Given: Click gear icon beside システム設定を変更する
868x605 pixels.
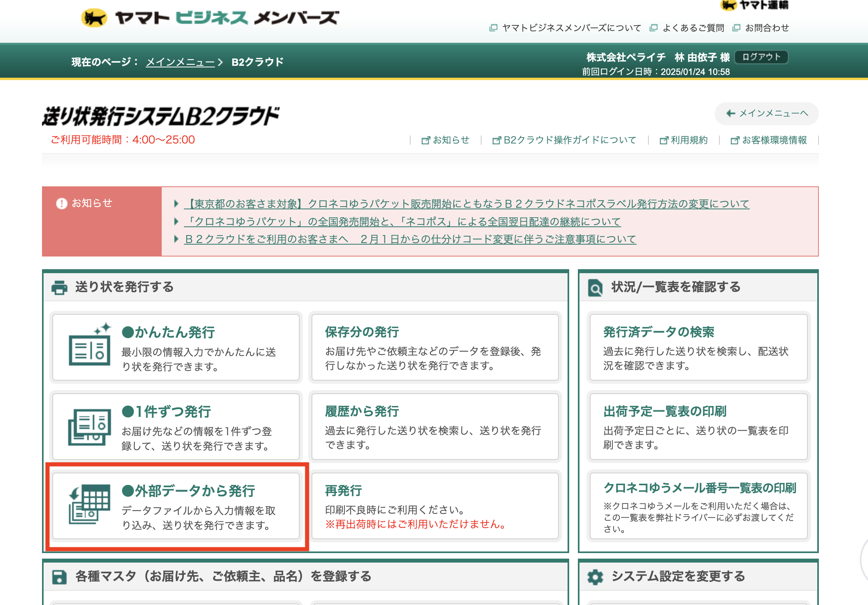Looking at the screenshot, I should pos(595,577).
